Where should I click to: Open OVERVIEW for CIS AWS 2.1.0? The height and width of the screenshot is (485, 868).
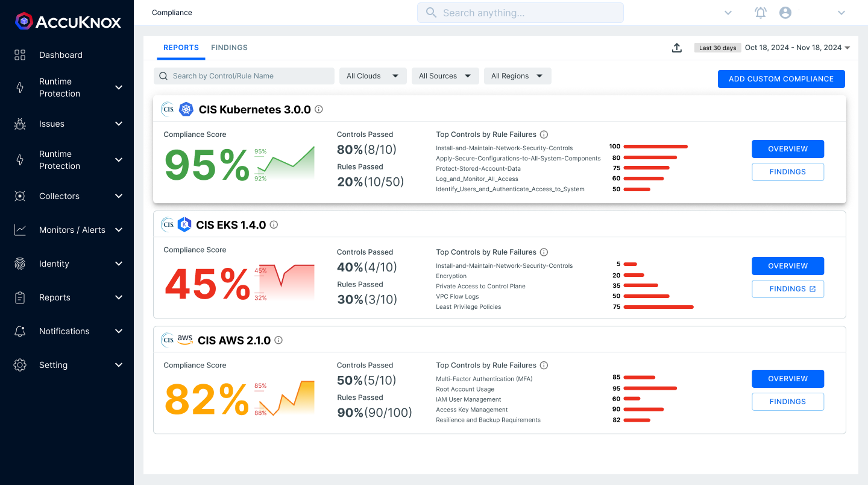[788, 379]
